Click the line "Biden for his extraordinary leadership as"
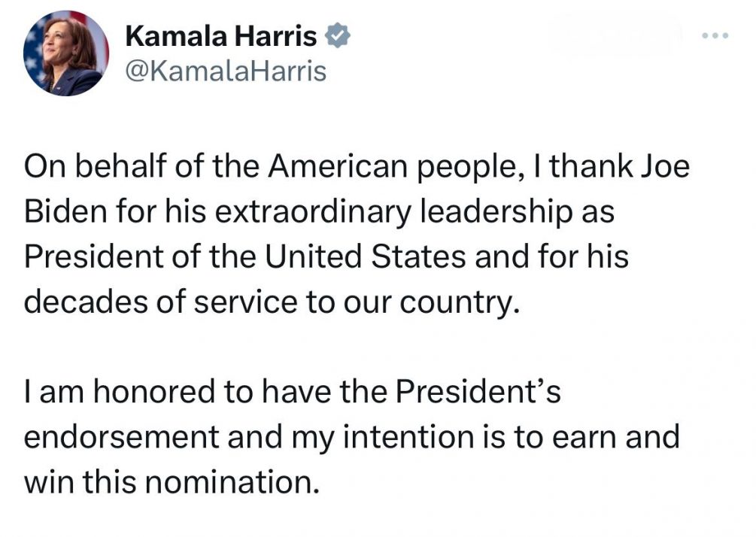Image resolution: width=756 pixels, height=537 pixels. (320, 213)
